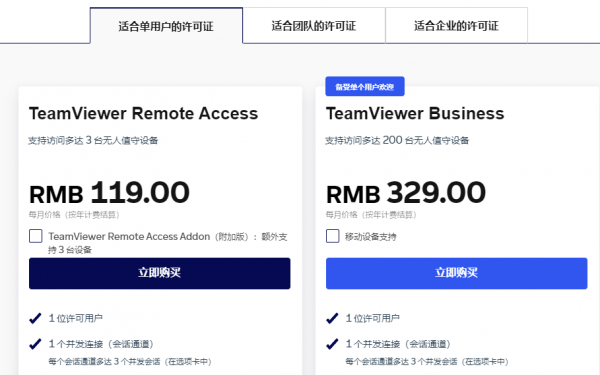The height and width of the screenshot is (375, 600).
Task: Click 立即购买 for TeamViewer Remote Access
Action: click(160, 273)
